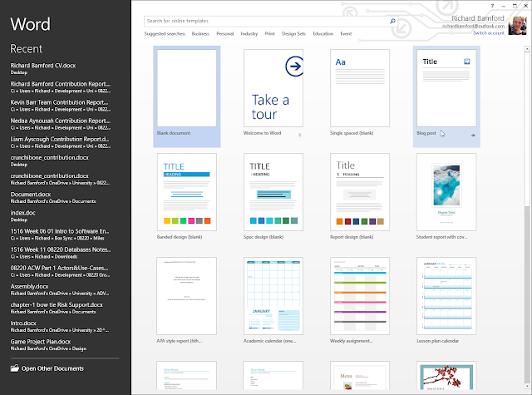Select the Blog post template thumbnail
The height and width of the screenshot is (395, 532).
[446, 88]
